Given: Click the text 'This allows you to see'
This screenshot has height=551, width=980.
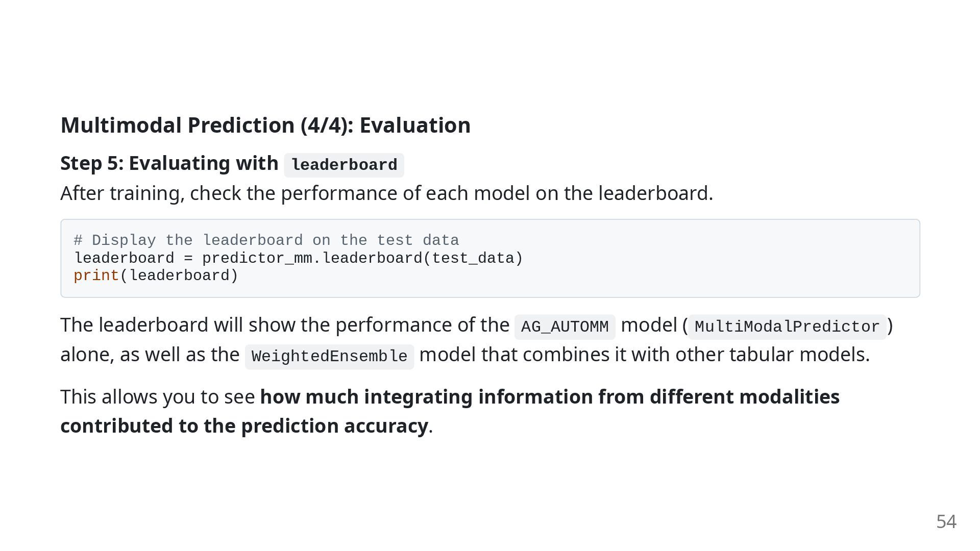Looking at the screenshot, I should 158,397.
